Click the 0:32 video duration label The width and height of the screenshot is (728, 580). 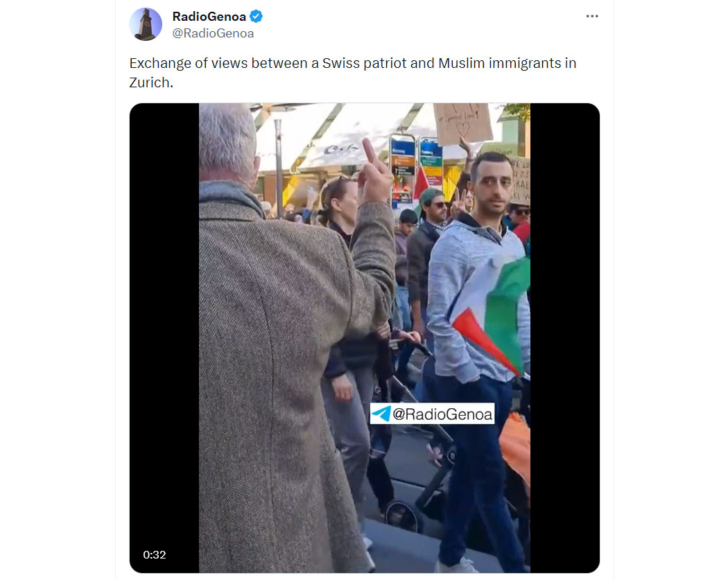point(155,554)
